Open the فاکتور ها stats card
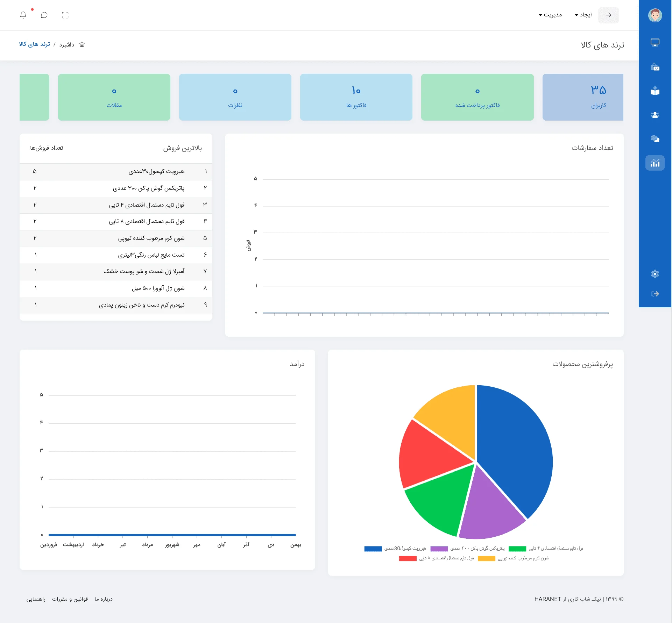Viewport: 672px width, 623px height. pyautogui.click(x=356, y=97)
